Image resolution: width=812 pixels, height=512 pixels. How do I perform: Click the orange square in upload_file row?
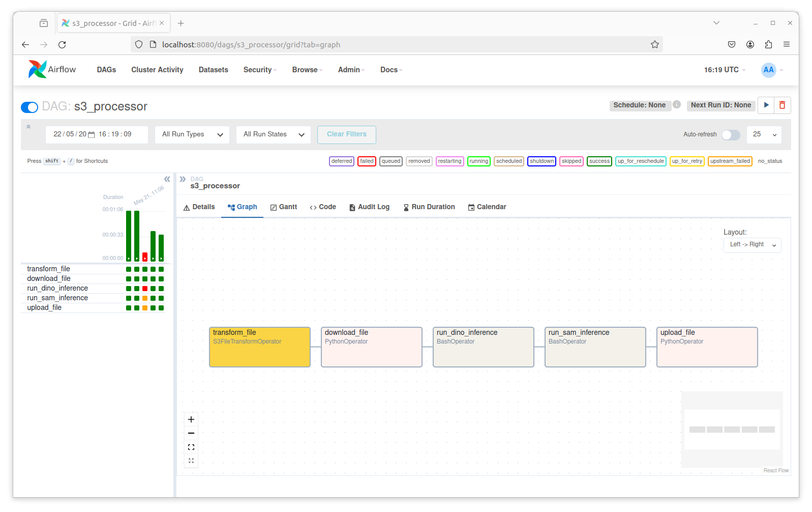145,308
